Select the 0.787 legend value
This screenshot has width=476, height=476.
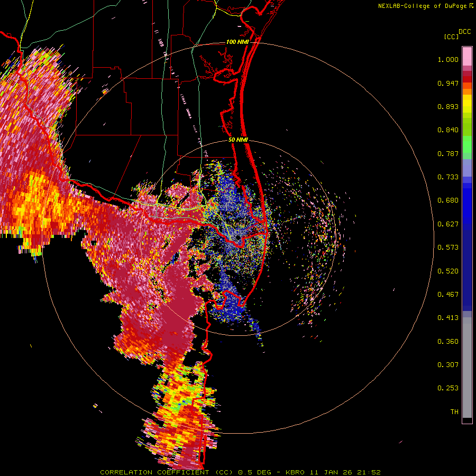click(448, 153)
